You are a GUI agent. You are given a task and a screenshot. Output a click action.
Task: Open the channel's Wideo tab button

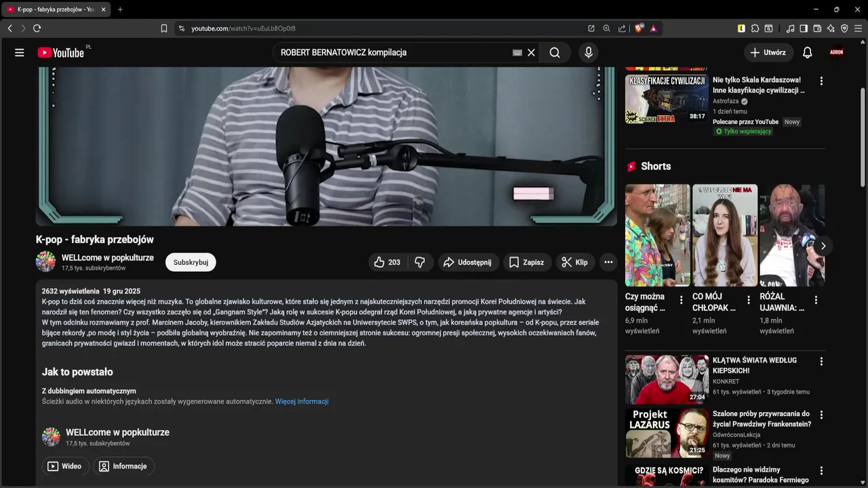click(64, 466)
